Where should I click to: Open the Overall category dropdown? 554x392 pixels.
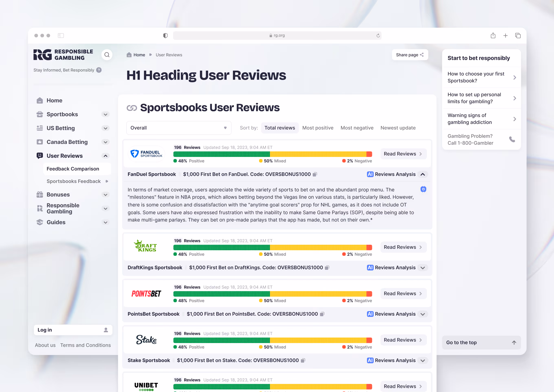[x=179, y=128]
